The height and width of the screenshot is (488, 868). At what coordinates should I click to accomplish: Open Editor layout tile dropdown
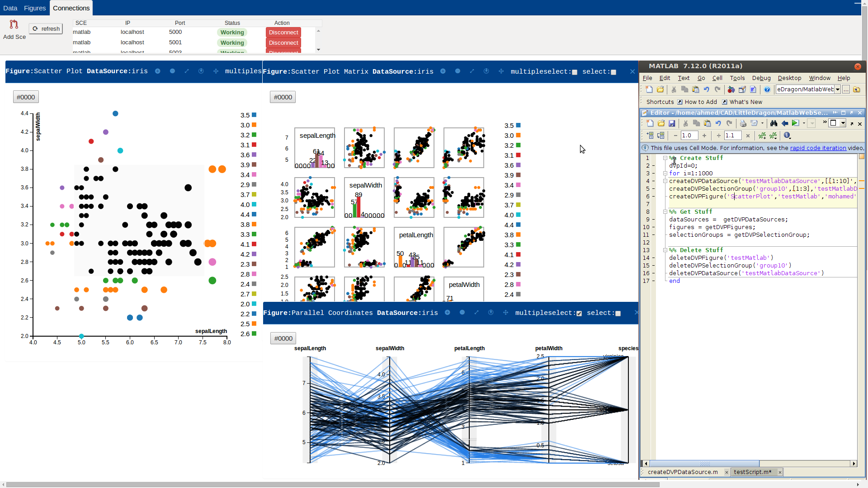coord(843,123)
